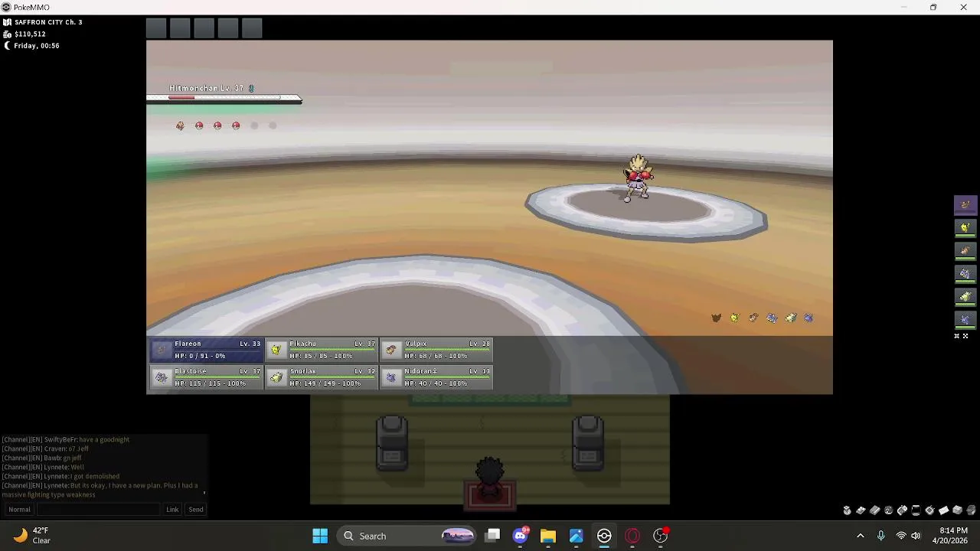Click the expand arrows icon under side party

click(x=965, y=336)
